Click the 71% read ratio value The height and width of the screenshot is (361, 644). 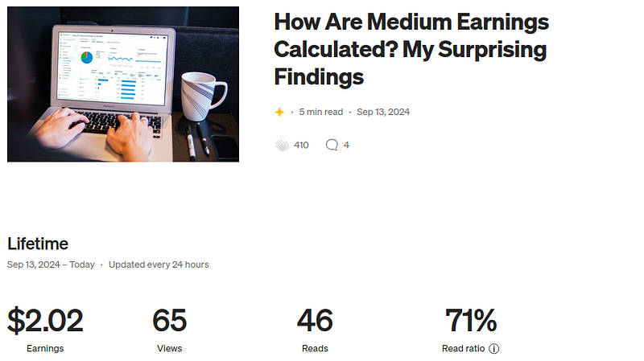pyautogui.click(x=471, y=322)
